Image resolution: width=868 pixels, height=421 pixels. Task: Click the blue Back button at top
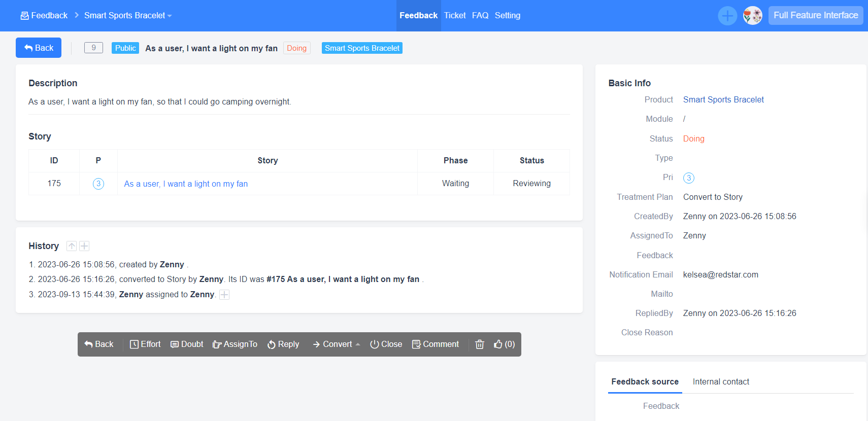tap(39, 48)
